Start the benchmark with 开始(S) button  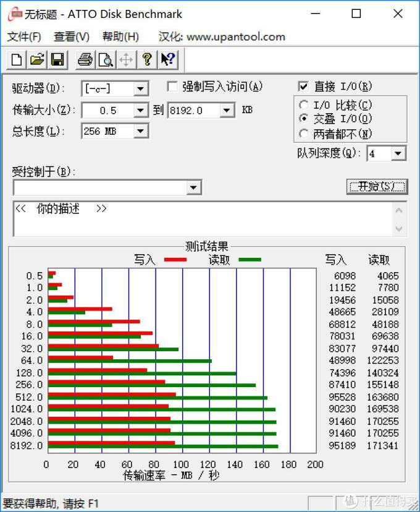[x=377, y=187]
